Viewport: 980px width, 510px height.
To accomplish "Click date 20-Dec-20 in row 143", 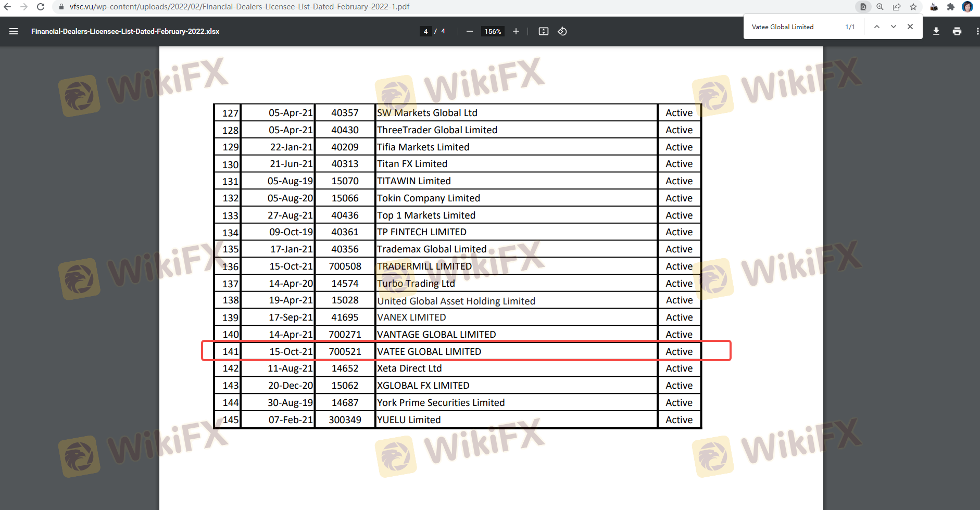I will pos(291,386).
